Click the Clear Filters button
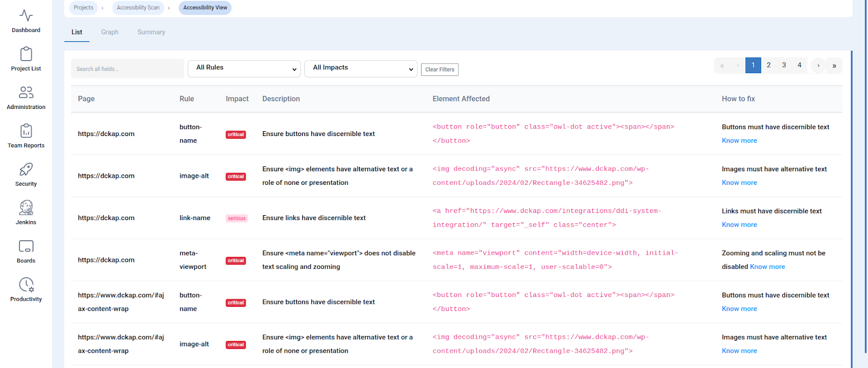The image size is (868, 368). pos(439,69)
